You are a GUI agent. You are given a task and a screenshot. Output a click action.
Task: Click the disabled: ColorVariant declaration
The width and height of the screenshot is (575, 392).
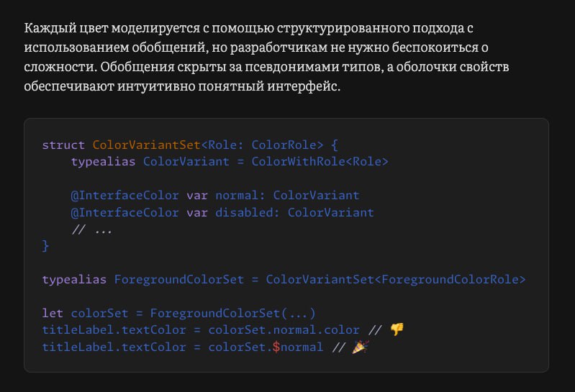pyautogui.click(x=294, y=212)
